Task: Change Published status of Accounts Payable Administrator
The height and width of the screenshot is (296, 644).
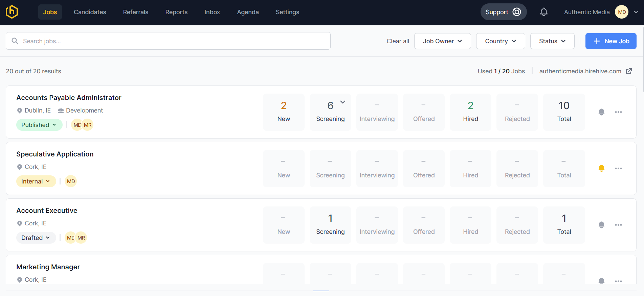Action: click(x=39, y=125)
